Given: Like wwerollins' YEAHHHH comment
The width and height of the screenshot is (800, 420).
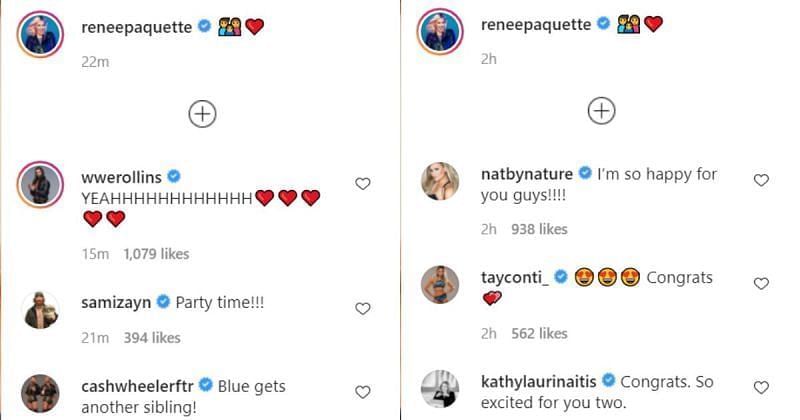Looking at the screenshot, I should click(363, 183).
